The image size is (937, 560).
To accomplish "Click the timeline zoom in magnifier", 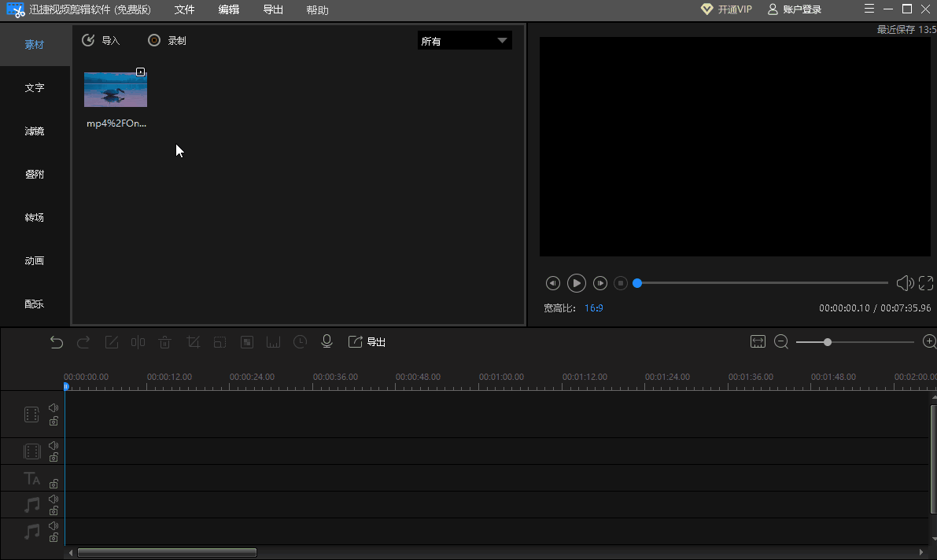I will [929, 342].
